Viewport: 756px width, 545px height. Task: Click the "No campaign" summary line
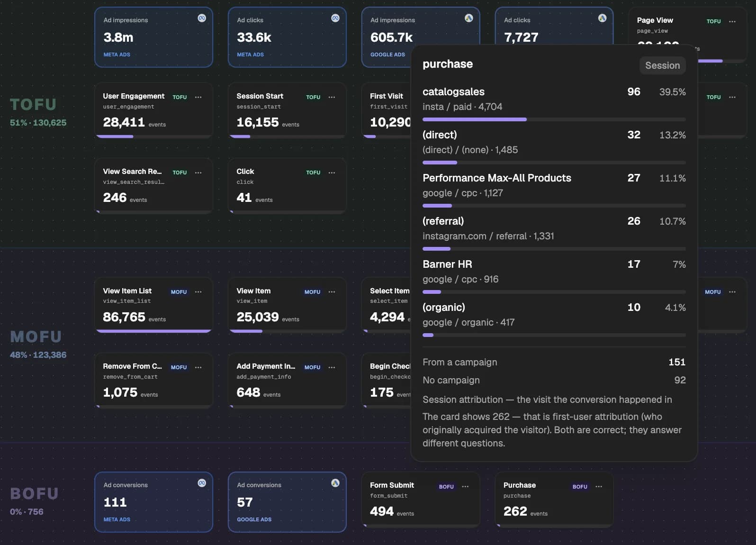(554, 380)
